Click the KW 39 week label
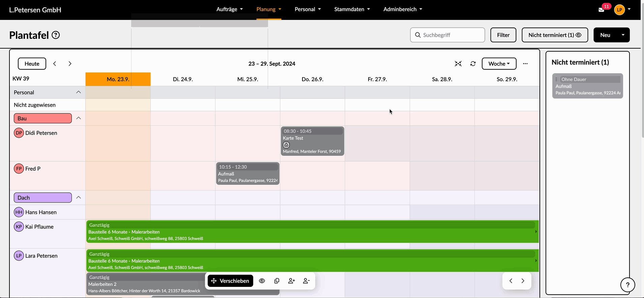The image size is (644, 298). click(21, 78)
